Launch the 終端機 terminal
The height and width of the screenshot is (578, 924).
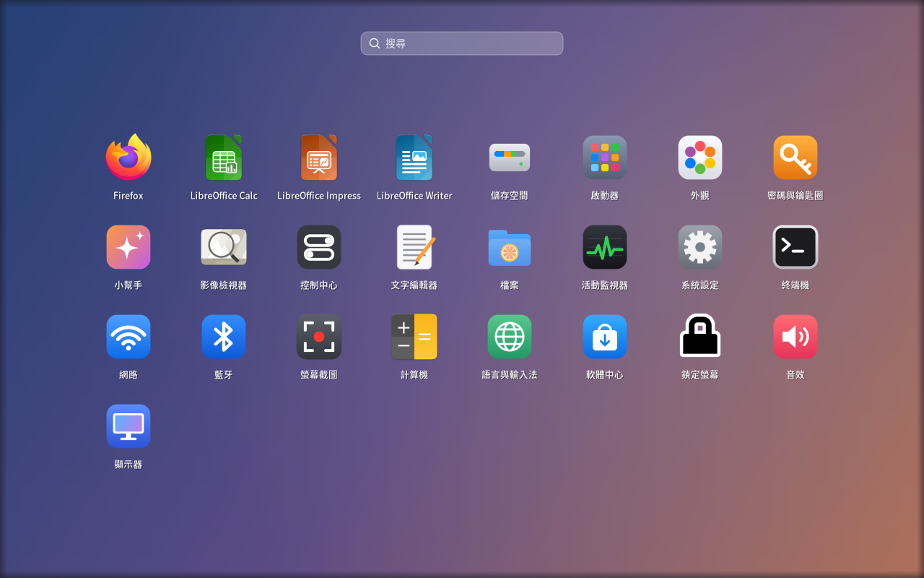(x=796, y=247)
